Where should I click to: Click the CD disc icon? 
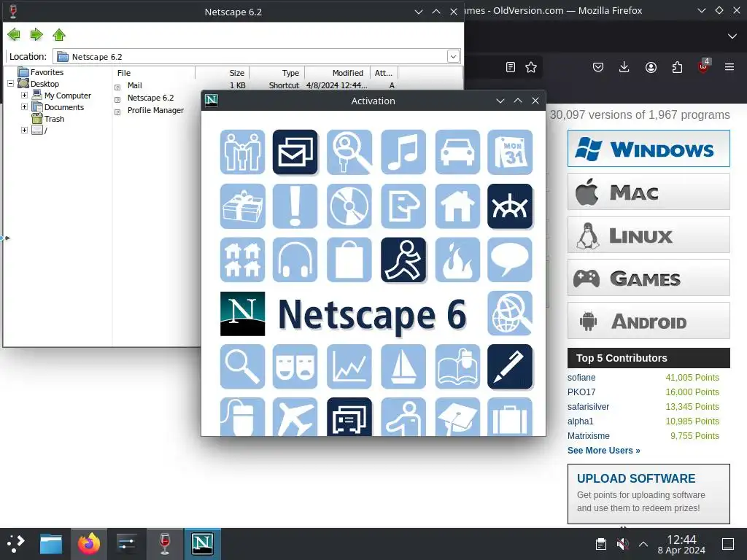point(349,206)
